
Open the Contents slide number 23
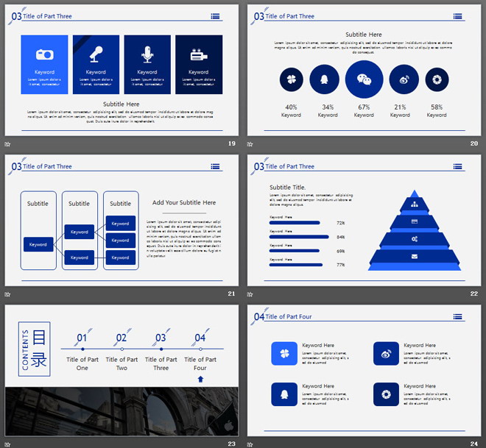[121, 370]
